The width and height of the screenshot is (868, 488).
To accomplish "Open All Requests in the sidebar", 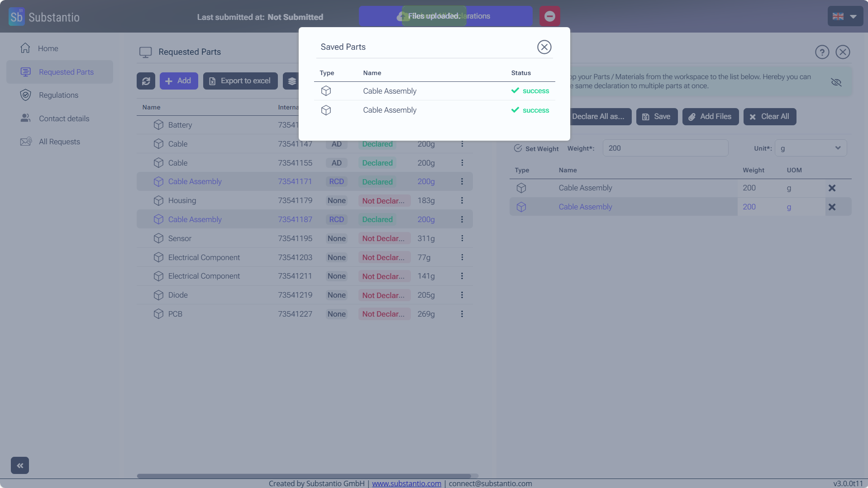I will pyautogui.click(x=59, y=142).
